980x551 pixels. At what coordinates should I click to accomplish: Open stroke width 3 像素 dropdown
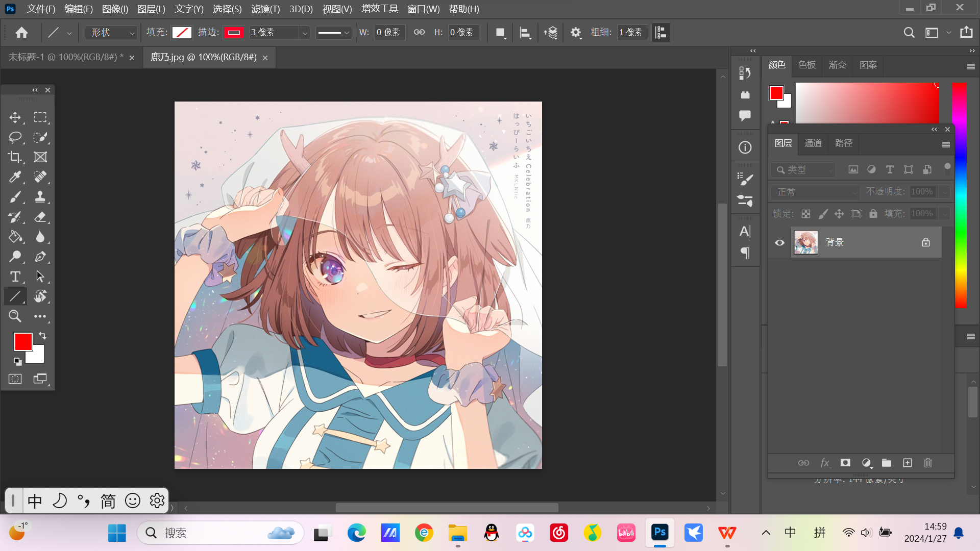pos(305,33)
